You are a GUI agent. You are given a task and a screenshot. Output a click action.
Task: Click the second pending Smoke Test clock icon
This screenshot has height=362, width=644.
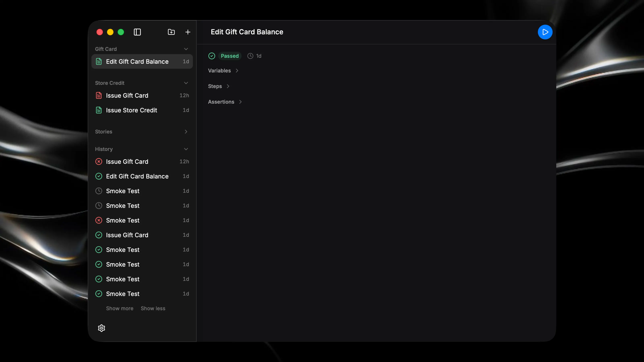pyautogui.click(x=99, y=206)
